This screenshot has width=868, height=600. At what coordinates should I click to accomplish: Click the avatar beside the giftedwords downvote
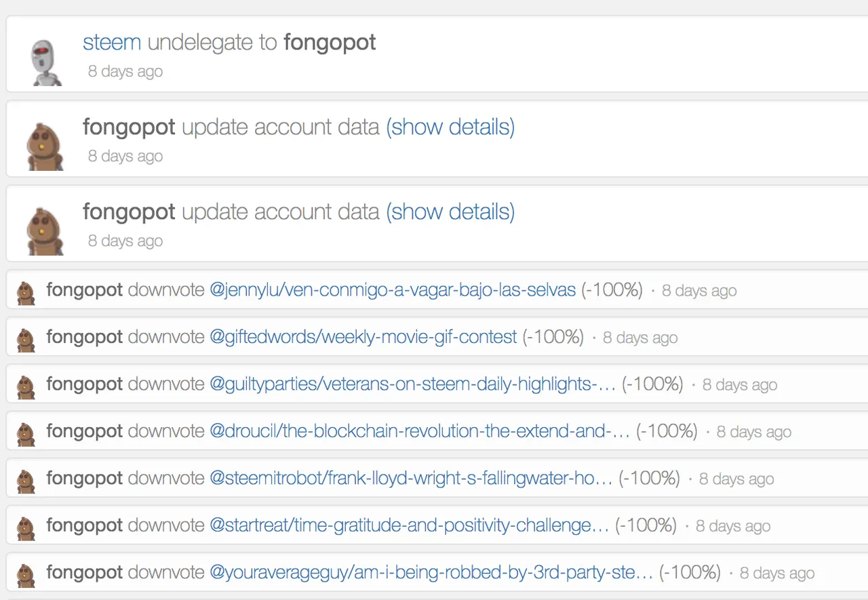click(x=26, y=340)
